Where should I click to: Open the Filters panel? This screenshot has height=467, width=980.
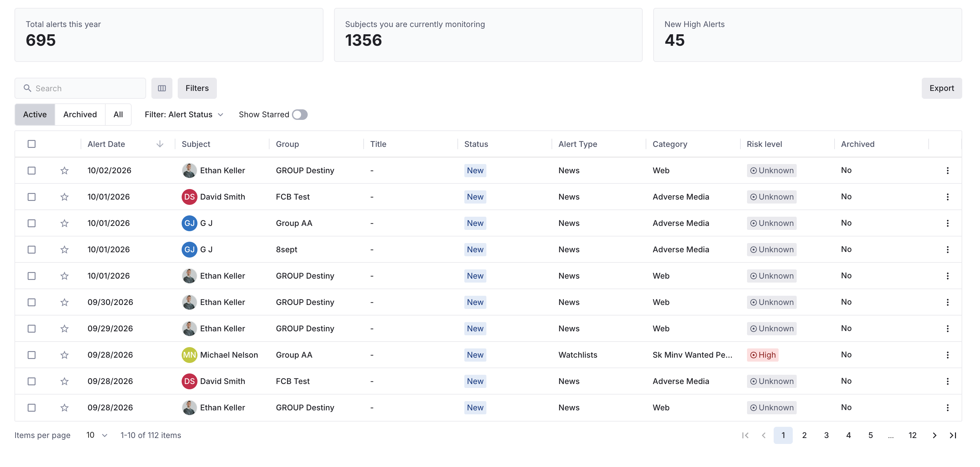pyautogui.click(x=197, y=88)
